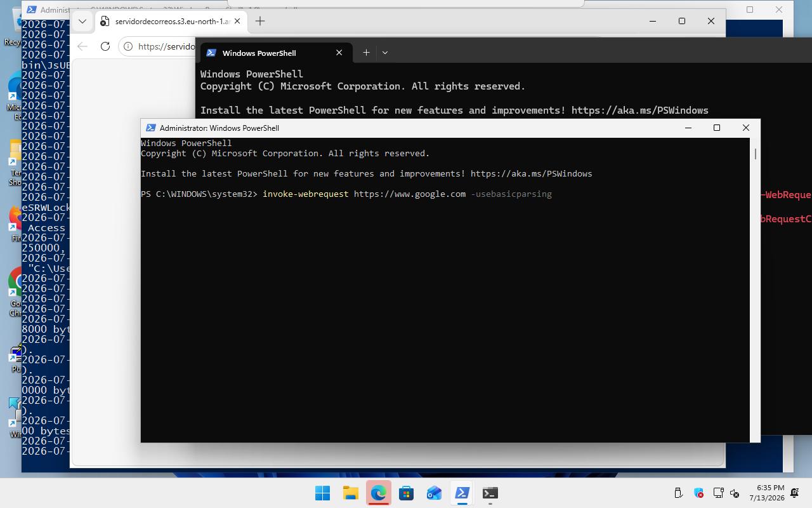Refresh the page in Edge
The width and height of the screenshot is (812, 508).
[x=105, y=46]
